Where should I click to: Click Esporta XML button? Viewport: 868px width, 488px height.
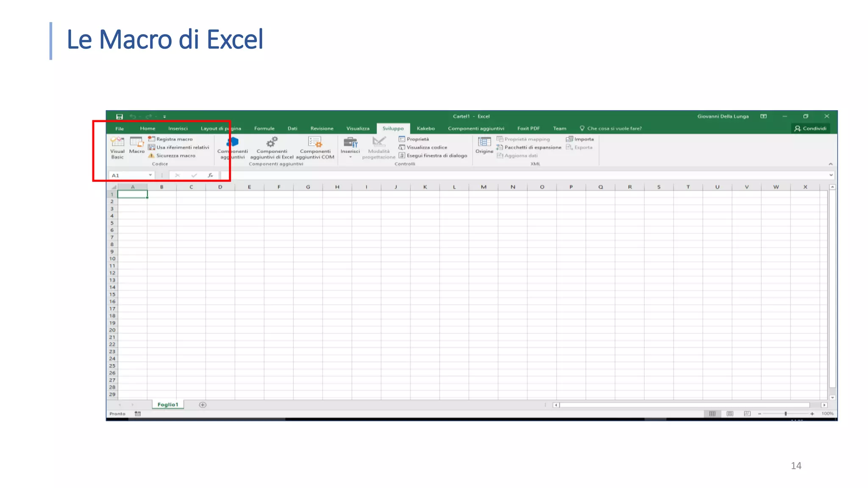click(579, 147)
